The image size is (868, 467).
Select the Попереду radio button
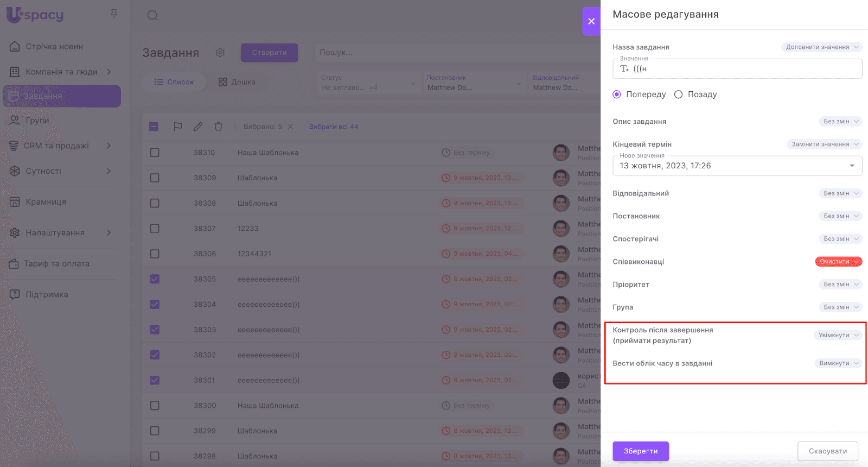[617, 94]
